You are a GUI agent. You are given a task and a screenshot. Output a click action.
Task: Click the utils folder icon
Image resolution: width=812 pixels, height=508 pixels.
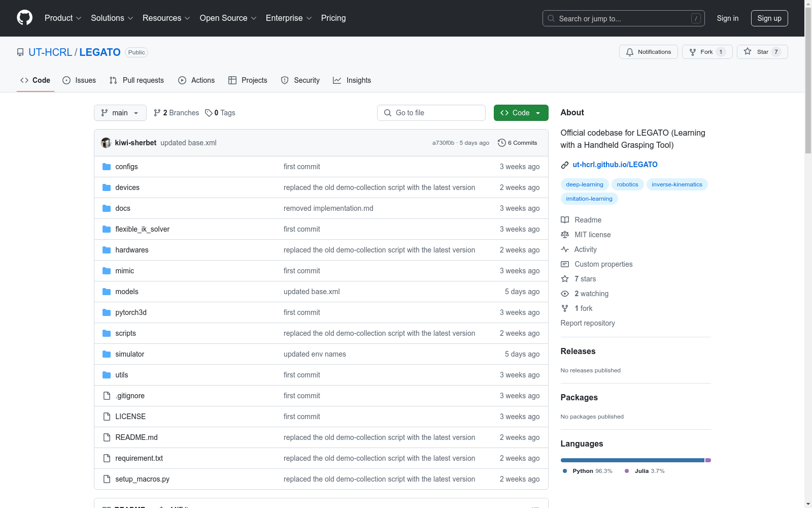107,375
